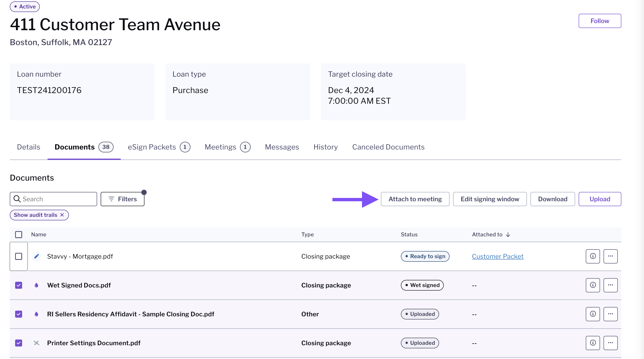Click the Wet Signed Docs.pdf file name

[x=79, y=285]
